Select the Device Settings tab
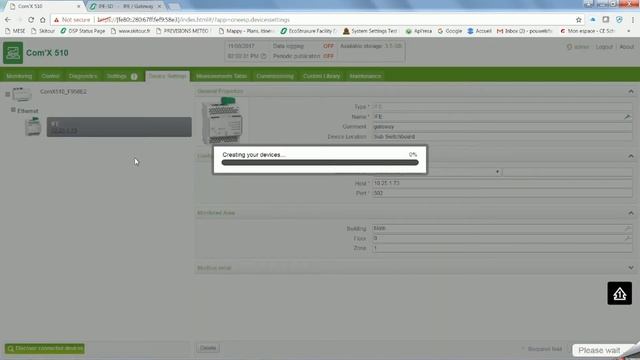Image resolution: width=640 pixels, height=360 pixels. 167,76
